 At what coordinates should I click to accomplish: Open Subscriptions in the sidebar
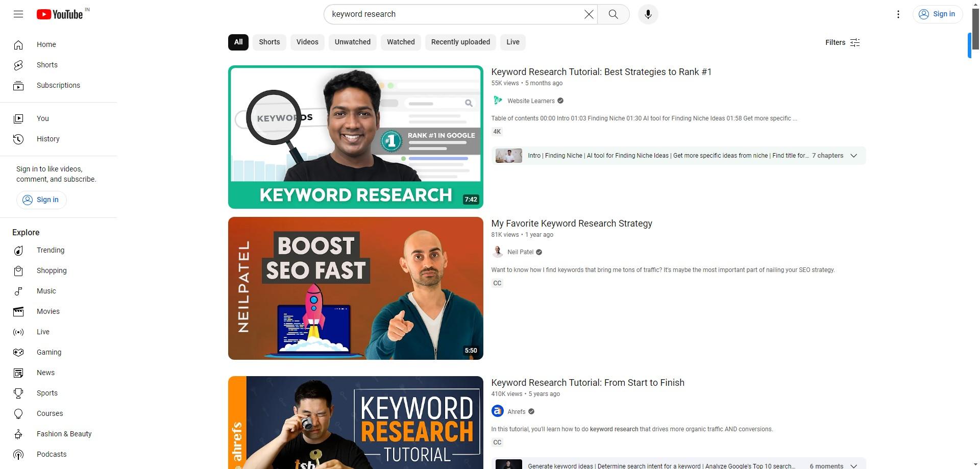click(x=59, y=85)
